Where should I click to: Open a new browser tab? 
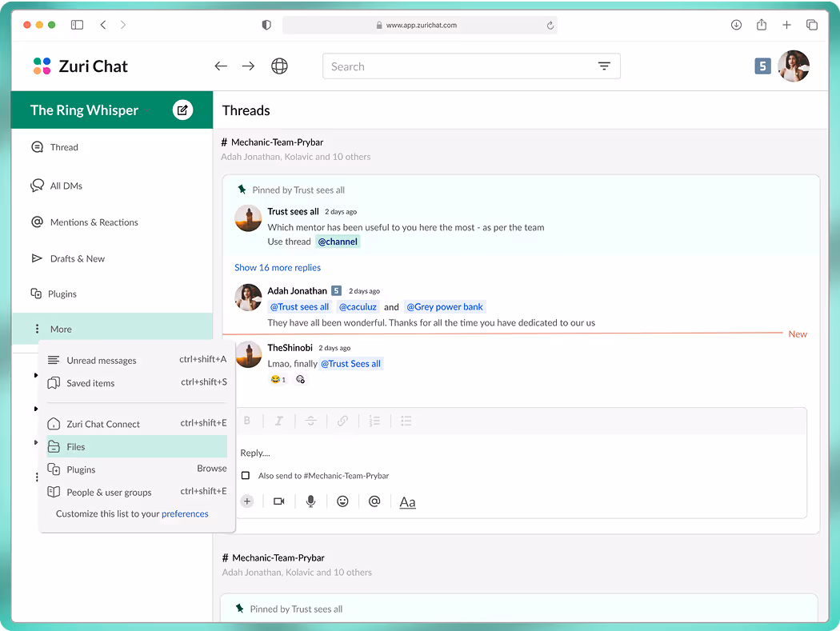(786, 25)
